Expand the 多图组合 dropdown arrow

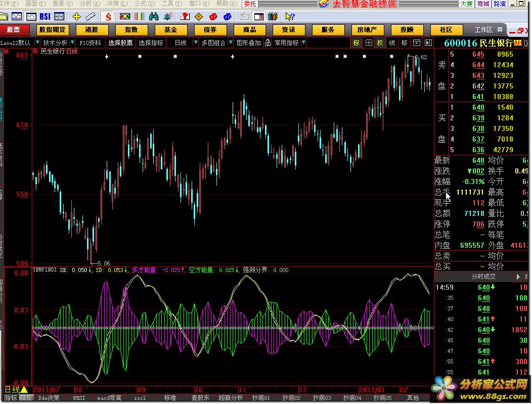231,43
